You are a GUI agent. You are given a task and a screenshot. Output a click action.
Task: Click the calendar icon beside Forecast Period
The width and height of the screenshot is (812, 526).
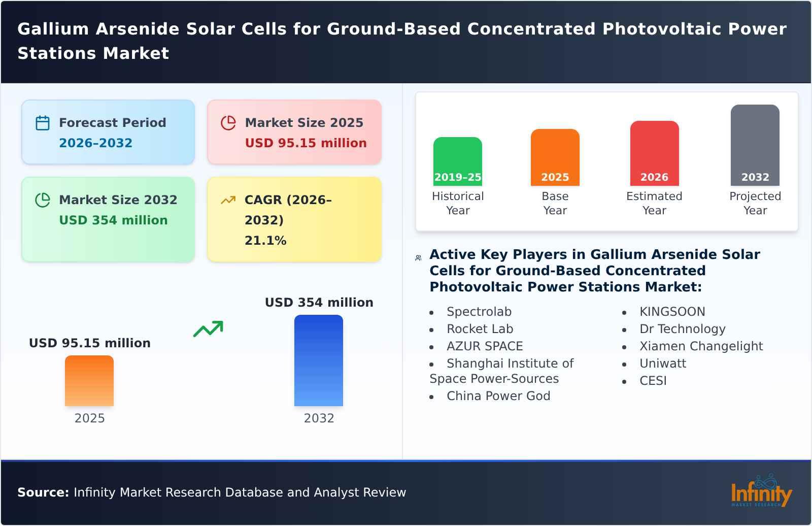[x=43, y=123]
